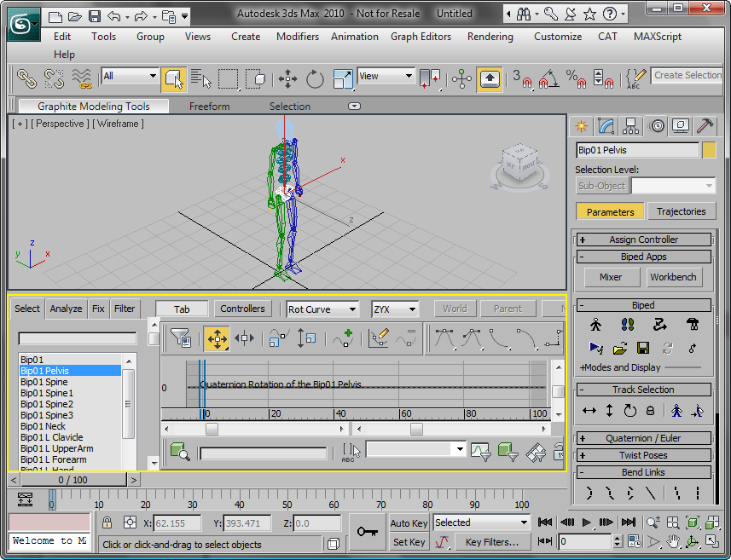Screen dimensions: 731x560
Task: Click the Bip01 Pelvis name field
Action: click(637, 150)
